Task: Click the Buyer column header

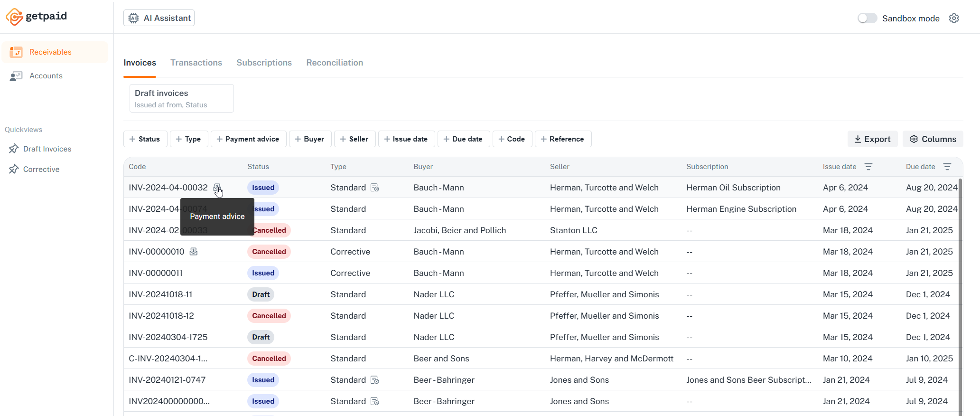Action: 423,167
